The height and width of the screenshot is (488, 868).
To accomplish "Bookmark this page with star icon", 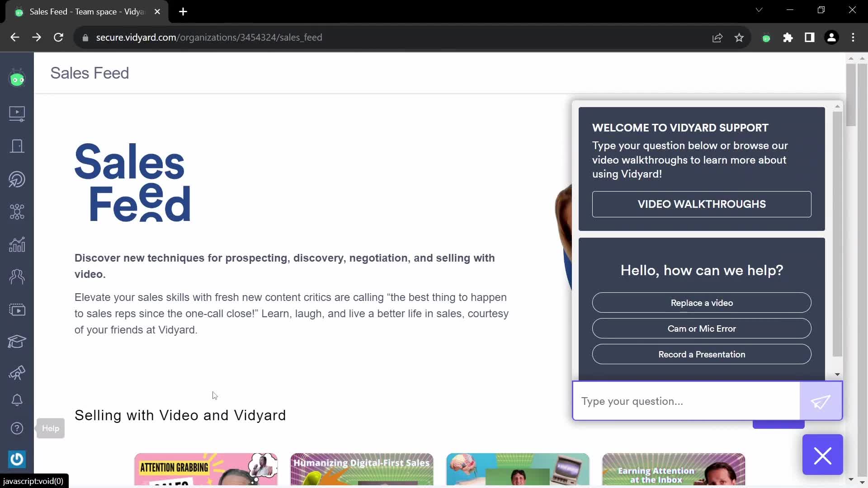I will pyautogui.click(x=739, y=38).
